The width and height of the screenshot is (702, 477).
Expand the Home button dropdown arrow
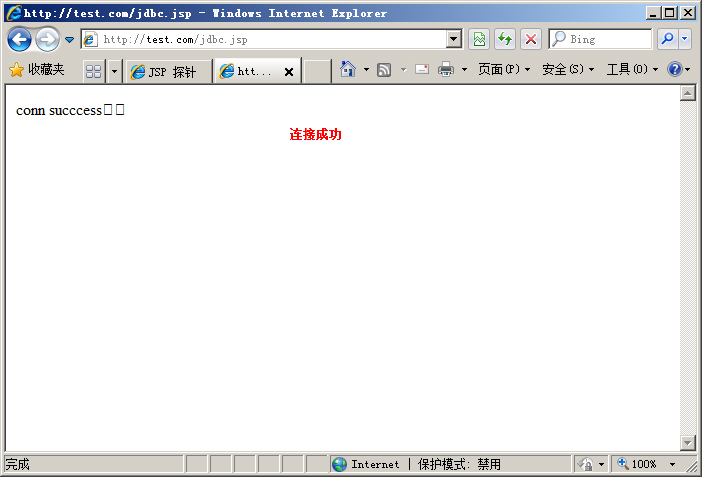tap(366, 69)
